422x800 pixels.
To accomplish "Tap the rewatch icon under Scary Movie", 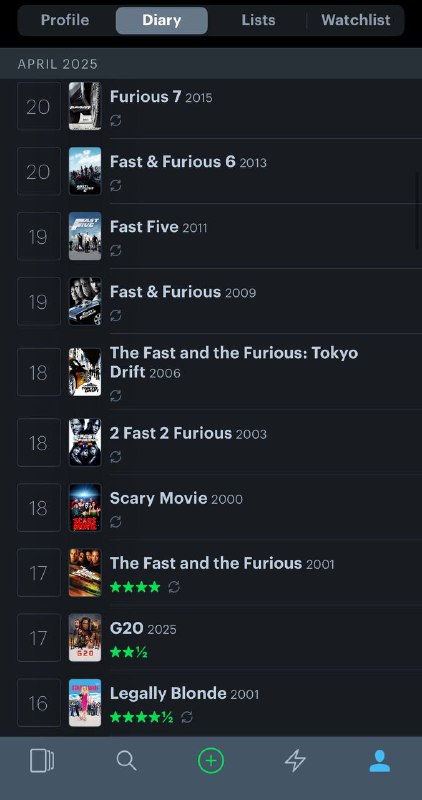I will point(116,521).
